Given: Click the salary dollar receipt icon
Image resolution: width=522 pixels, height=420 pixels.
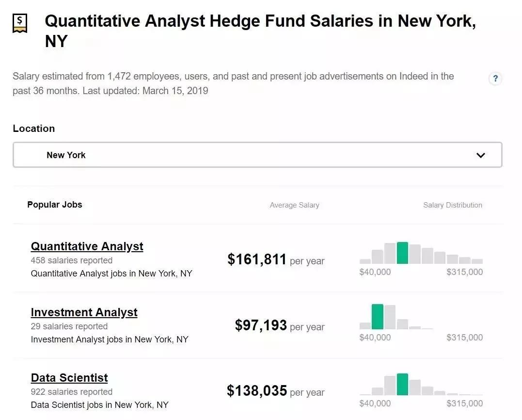Looking at the screenshot, I should [20, 23].
